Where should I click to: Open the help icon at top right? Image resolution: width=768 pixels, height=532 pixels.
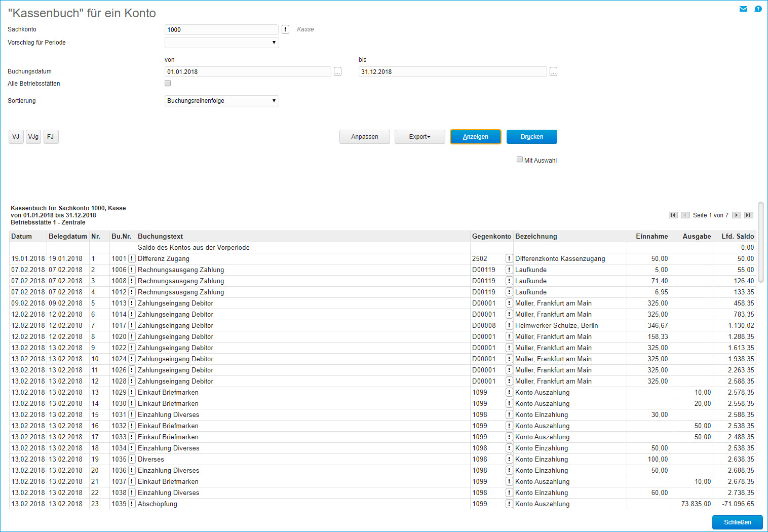click(x=758, y=9)
